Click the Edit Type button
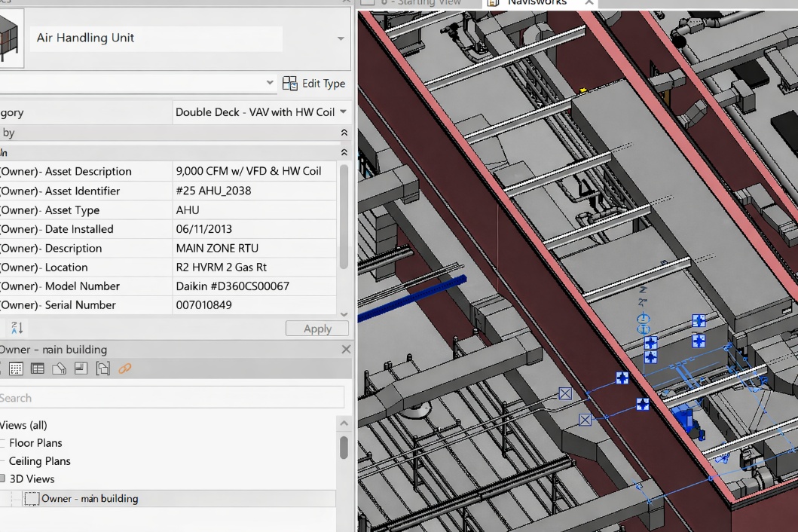798x532 pixels. [x=313, y=84]
